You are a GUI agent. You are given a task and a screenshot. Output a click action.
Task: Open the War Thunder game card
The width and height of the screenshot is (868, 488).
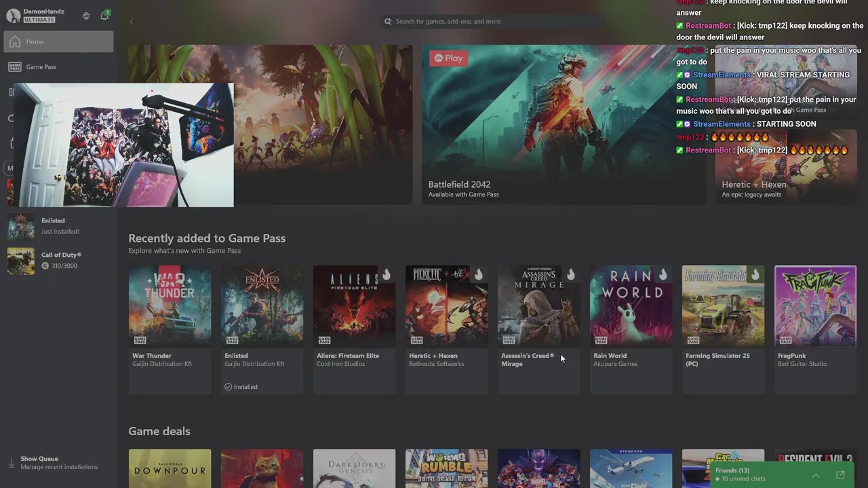click(170, 329)
